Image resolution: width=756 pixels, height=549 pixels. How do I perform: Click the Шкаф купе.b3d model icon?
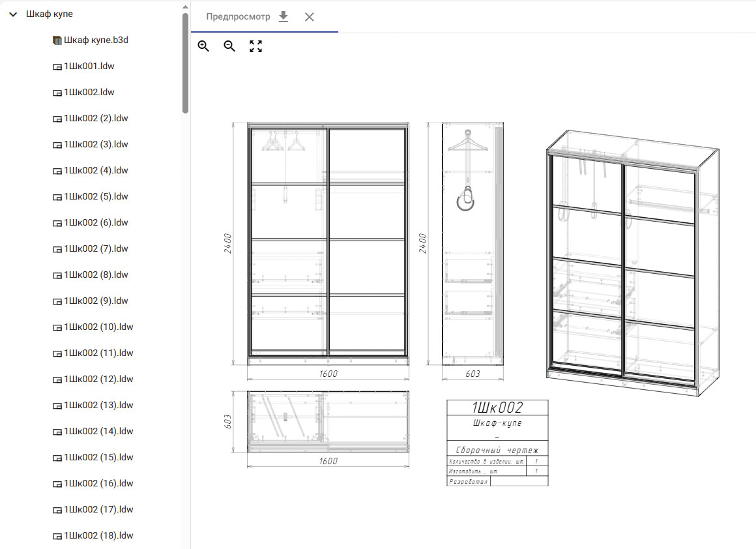tap(57, 40)
